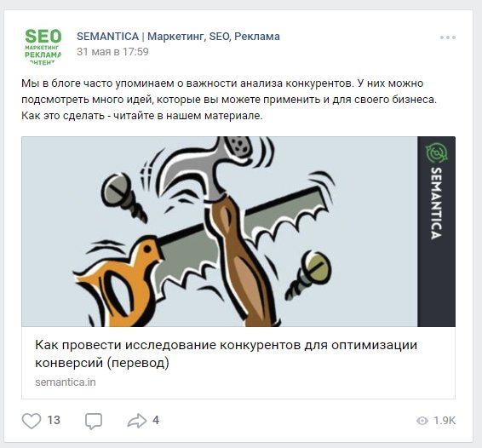Like the post with the heart icon

click(32, 421)
